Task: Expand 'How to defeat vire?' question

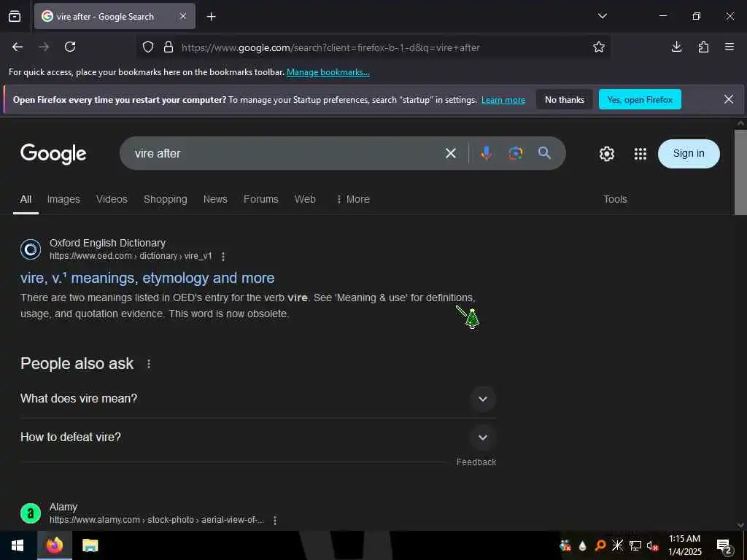Action: coord(258,437)
